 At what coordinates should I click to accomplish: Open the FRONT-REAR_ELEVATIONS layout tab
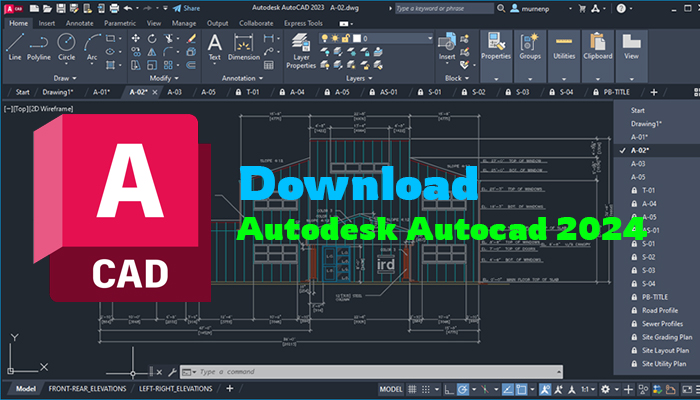pyautogui.click(x=88, y=388)
